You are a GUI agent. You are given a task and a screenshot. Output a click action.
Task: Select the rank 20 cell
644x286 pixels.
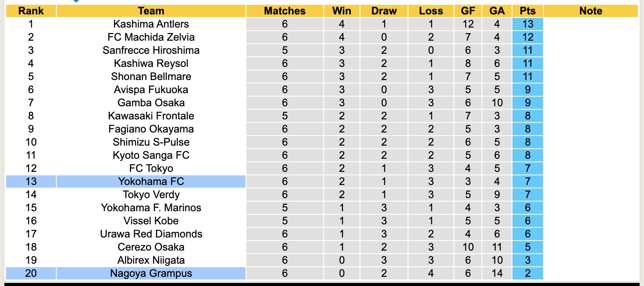(31, 273)
